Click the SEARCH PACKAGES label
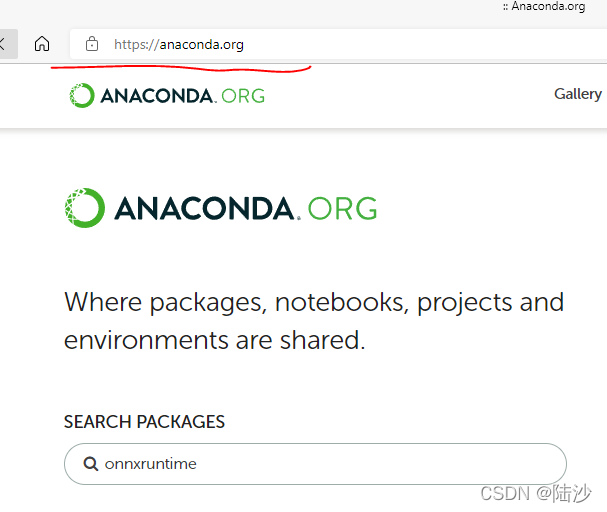Image resolution: width=607 pixels, height=512 pixels. click(x=144, y=422)
